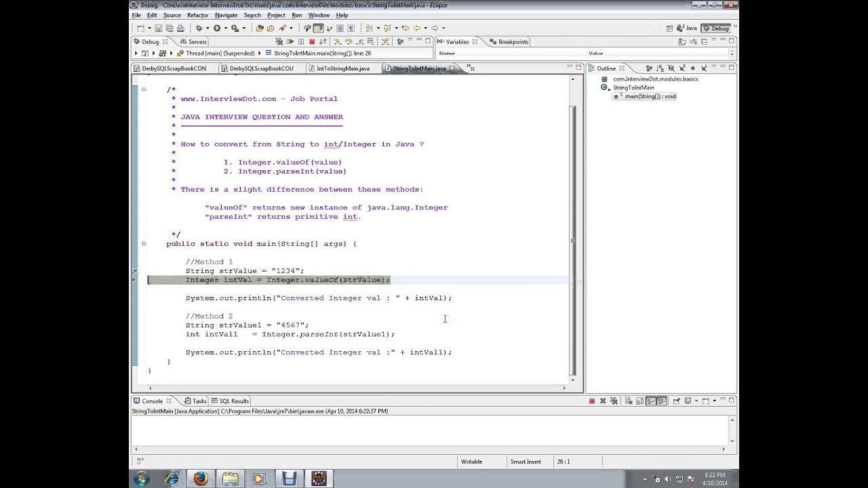Expand Thread [main] (Suspended) tree node

pyautogui.click(x=172, y=53)
